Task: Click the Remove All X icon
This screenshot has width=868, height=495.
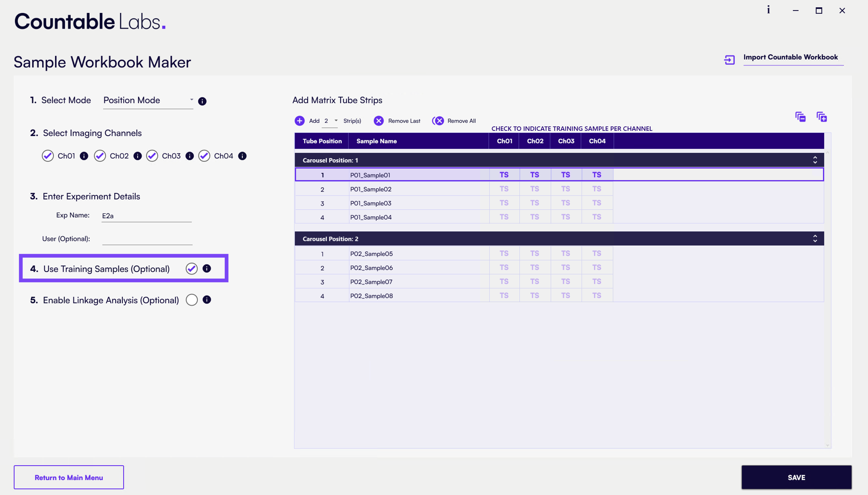Action: pyautogui.click(x=438, y=121)
